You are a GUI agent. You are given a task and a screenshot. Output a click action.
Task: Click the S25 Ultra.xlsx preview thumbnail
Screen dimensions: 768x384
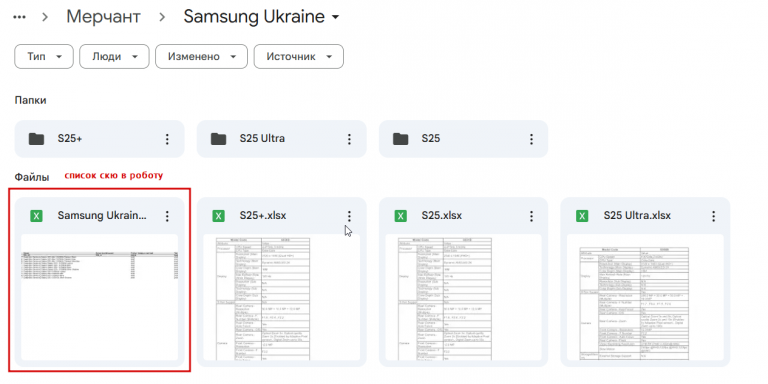pyautogui.click(x=645, y=297)
